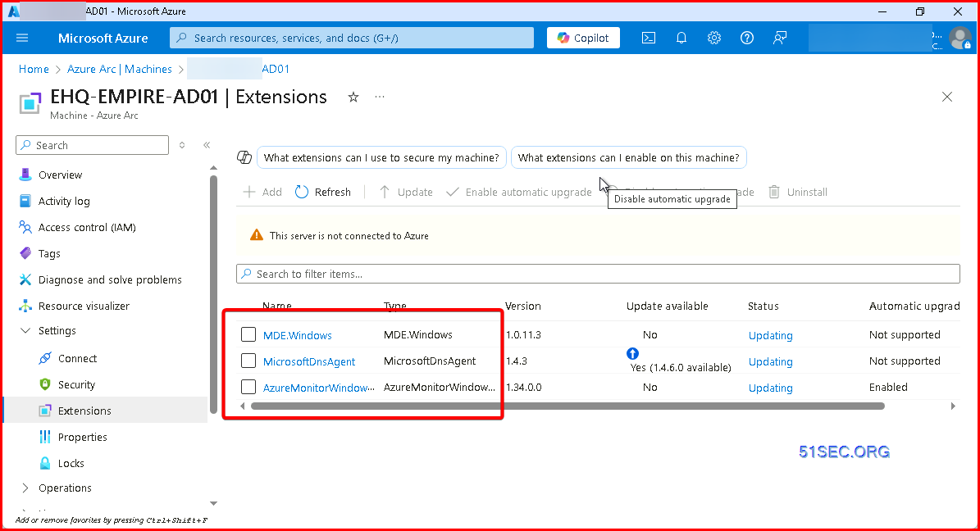Image resolution: width=980 pixels, height=531 pixels.
Task: Open the portal hamburger menu
Action: [22, 39]
